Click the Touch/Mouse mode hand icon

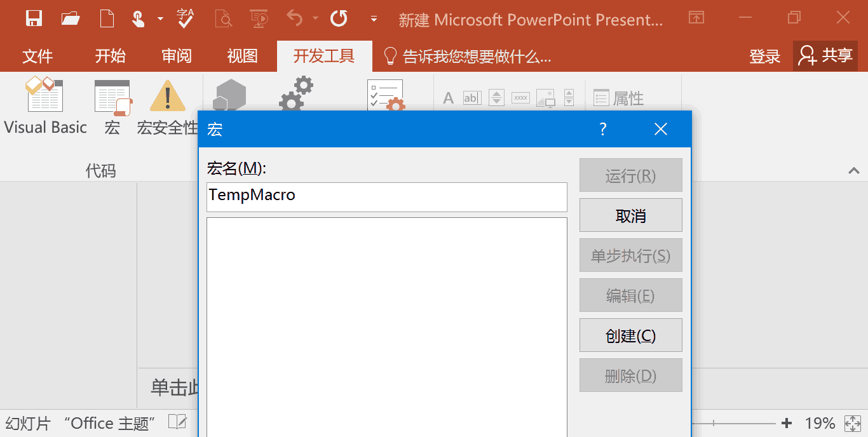[x=139, y=19]
